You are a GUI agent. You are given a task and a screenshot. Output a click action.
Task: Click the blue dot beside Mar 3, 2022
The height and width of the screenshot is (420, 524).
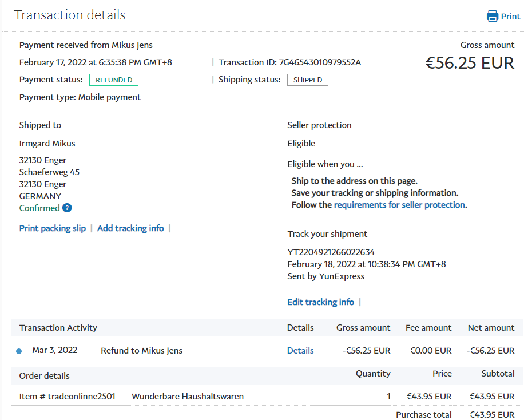coord(19,351)
